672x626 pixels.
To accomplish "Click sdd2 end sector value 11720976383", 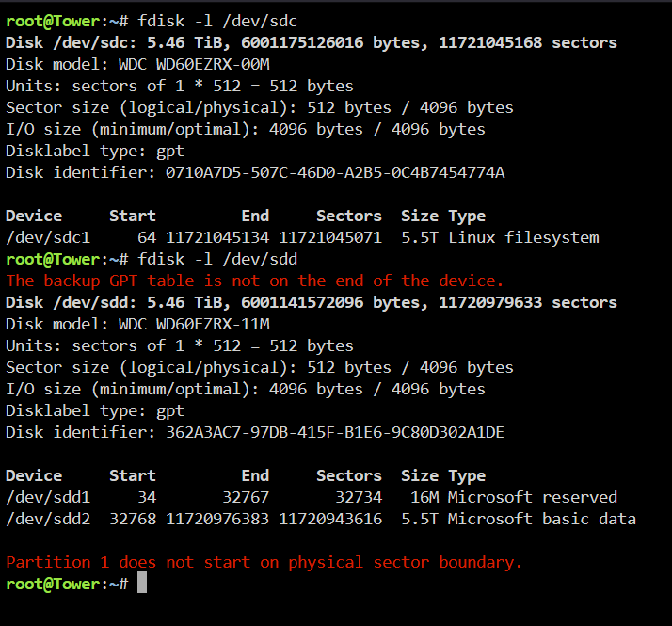I will (x=217, y=519).
